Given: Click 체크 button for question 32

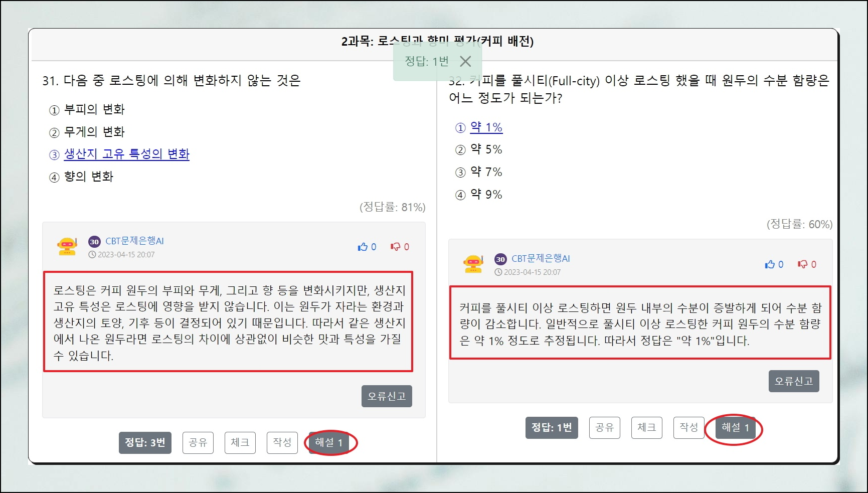Looking at the screenshot, I should (647, 428).
